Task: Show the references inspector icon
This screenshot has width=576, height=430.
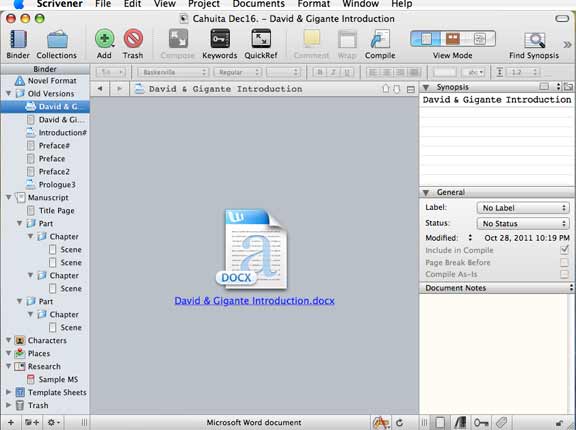Action: point(460,423)
